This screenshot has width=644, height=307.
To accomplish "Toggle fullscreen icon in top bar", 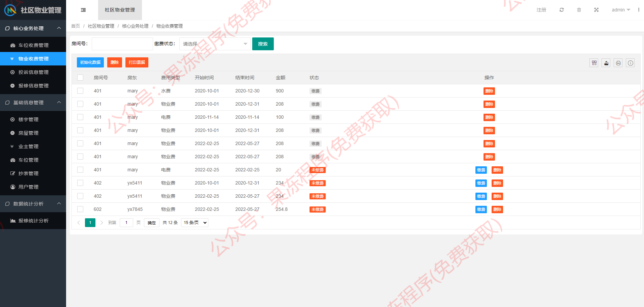I will [596, 10].
